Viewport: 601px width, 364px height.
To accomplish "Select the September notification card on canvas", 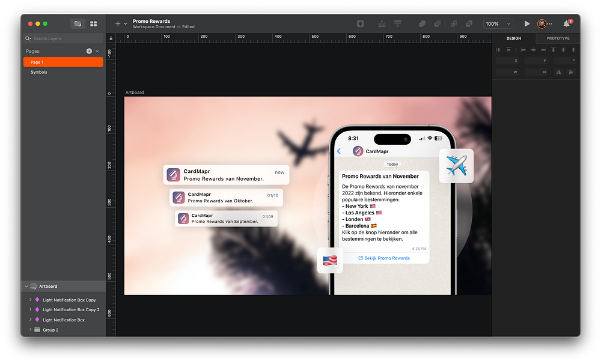I will click(226, 219).
